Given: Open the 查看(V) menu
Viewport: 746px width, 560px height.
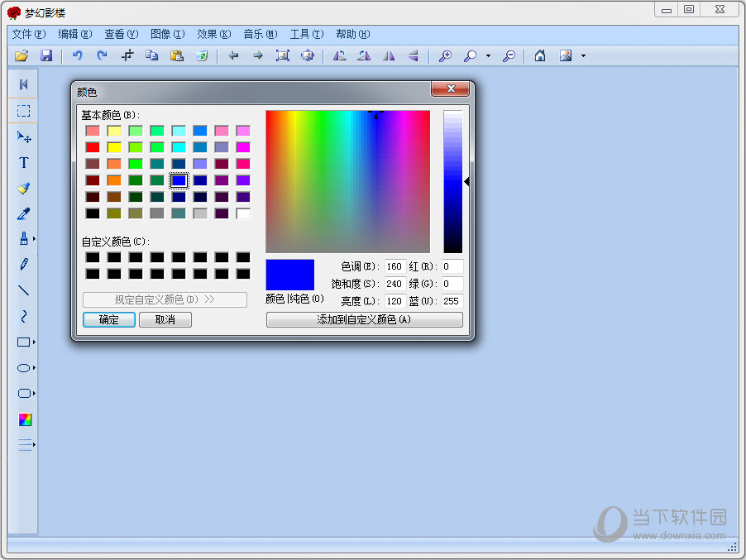Looking at the screenshot, I should coord(121,34).
